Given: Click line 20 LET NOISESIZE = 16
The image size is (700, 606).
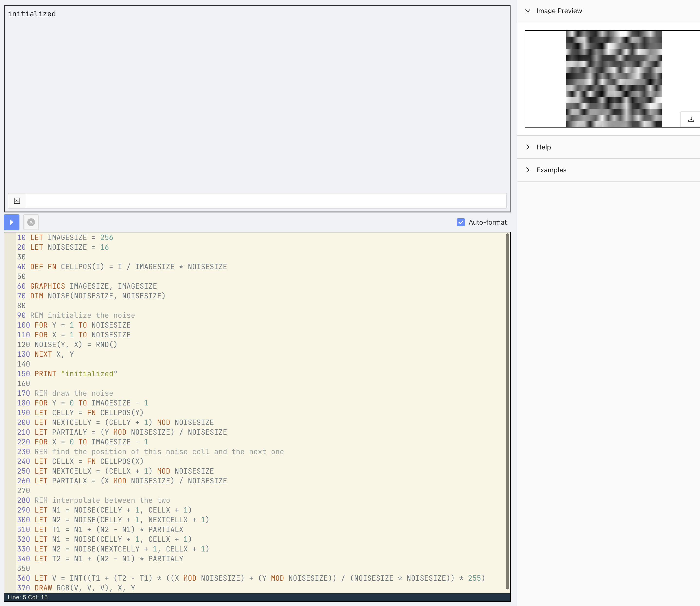Looking at the screenshot, I should point(63,248).
